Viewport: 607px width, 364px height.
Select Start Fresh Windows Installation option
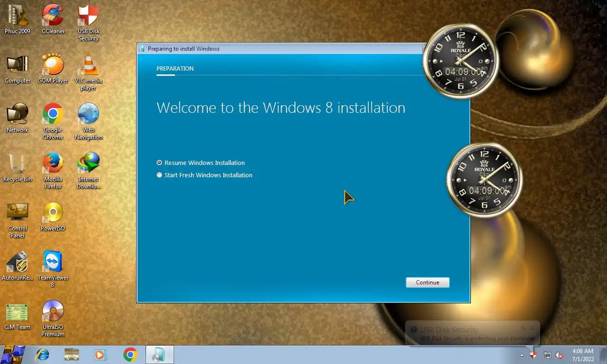pos(204,175)
